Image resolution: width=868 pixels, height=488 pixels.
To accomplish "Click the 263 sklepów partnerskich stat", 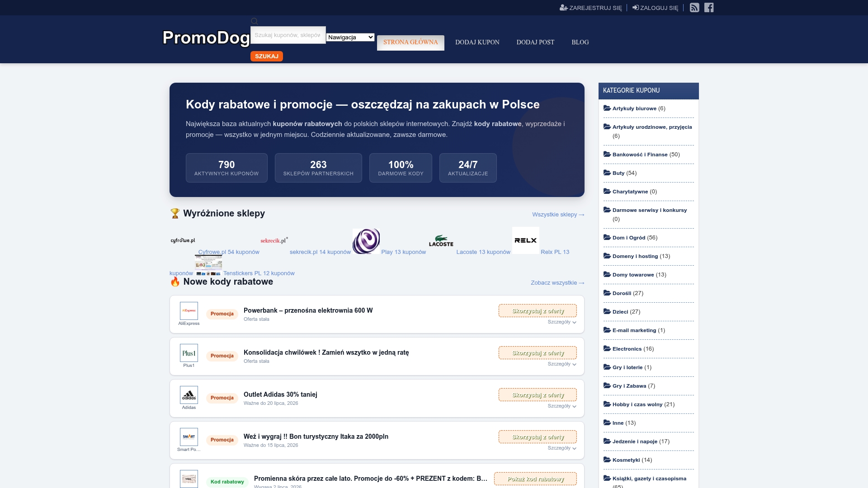I will point(318,168).
